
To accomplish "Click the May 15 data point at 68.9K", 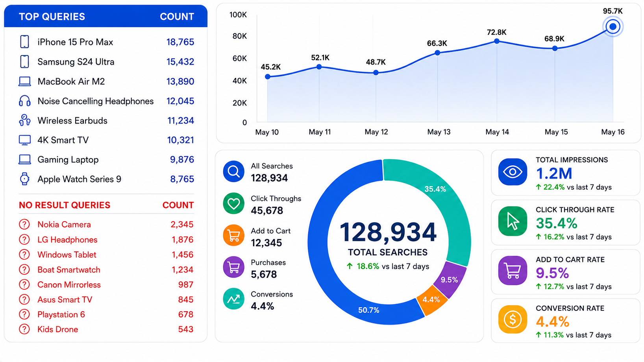I will point(555,48).
